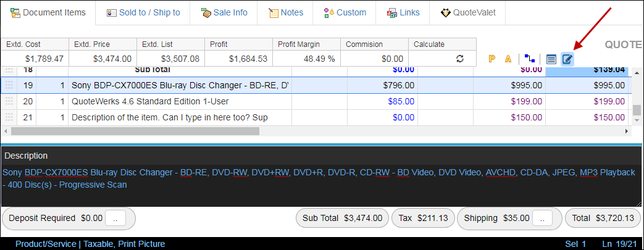This screenshot has width=644, height=250.
Task: Click the Profit Margin column header
Action: (306, 44)
